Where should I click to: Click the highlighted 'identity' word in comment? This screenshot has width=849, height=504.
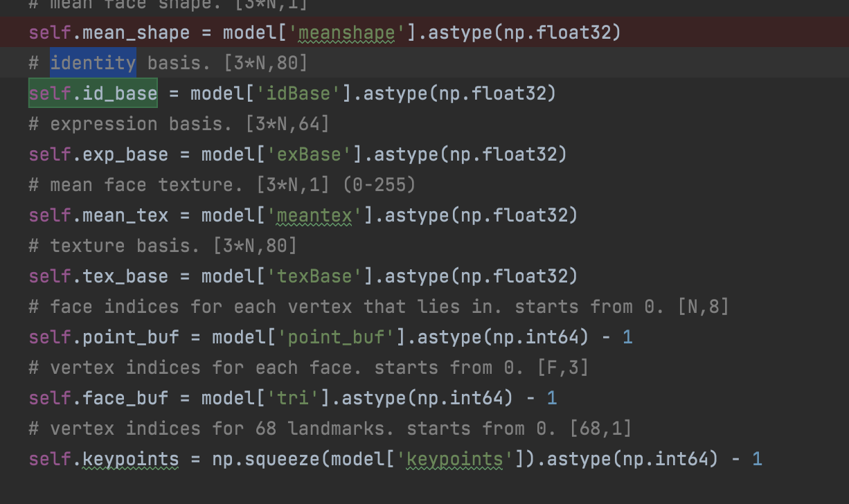[92, 62]
